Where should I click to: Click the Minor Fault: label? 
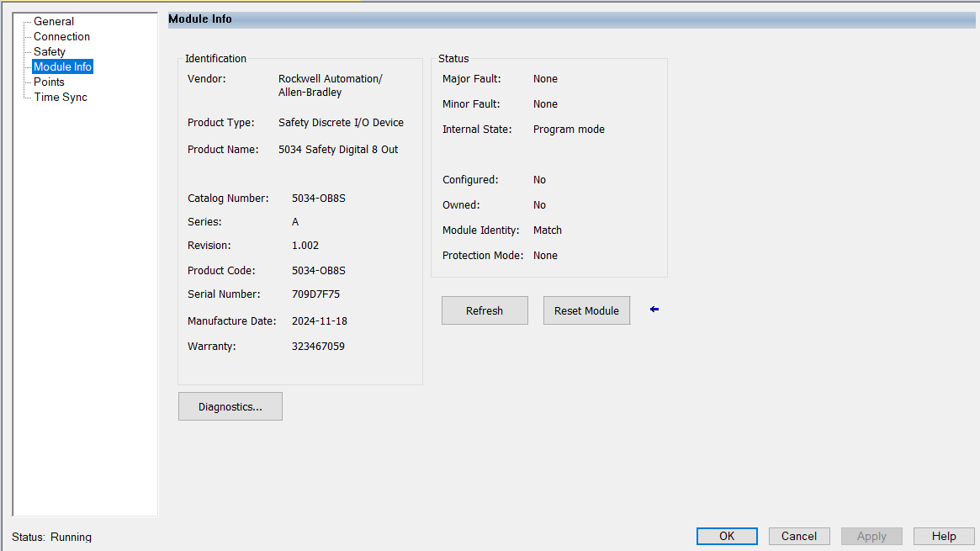coord(471,104)
